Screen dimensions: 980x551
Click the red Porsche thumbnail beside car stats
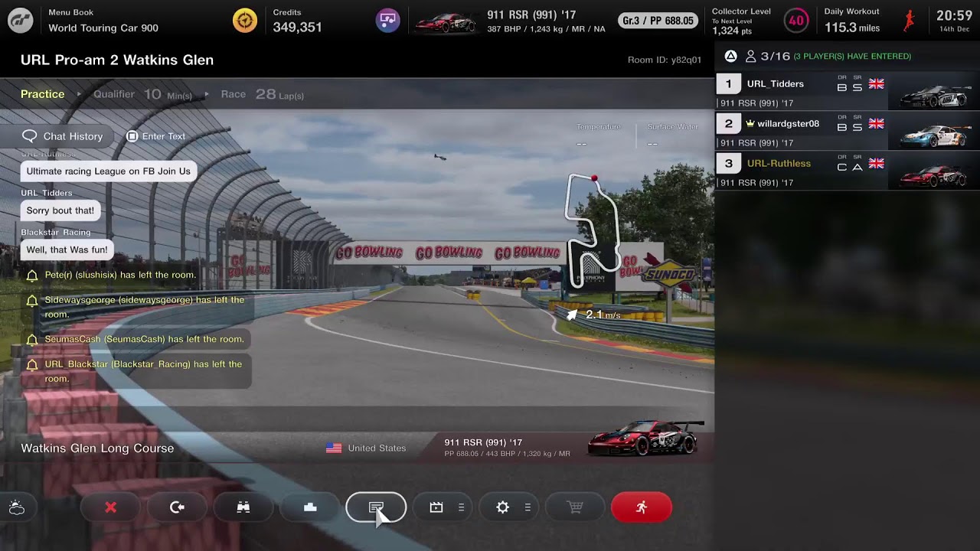coord(646,438)
